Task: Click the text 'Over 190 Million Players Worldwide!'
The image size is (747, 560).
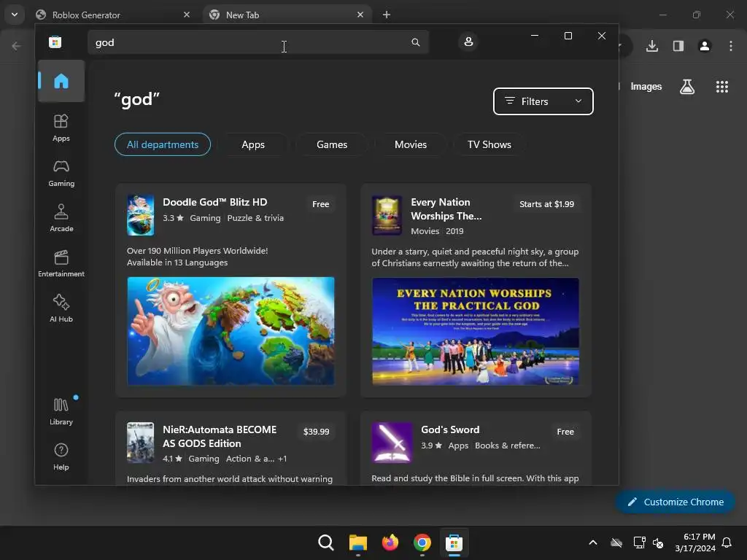Action: tap(197, 251)
